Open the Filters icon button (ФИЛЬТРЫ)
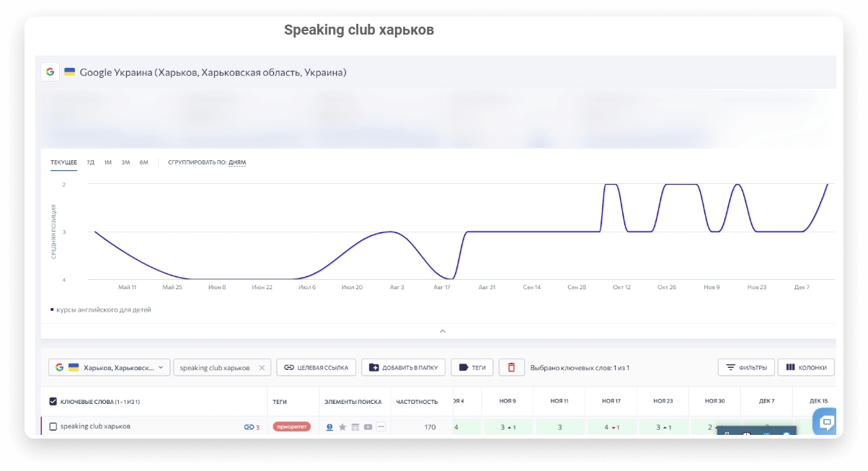The image size is (868, 471). pos(730,367)
